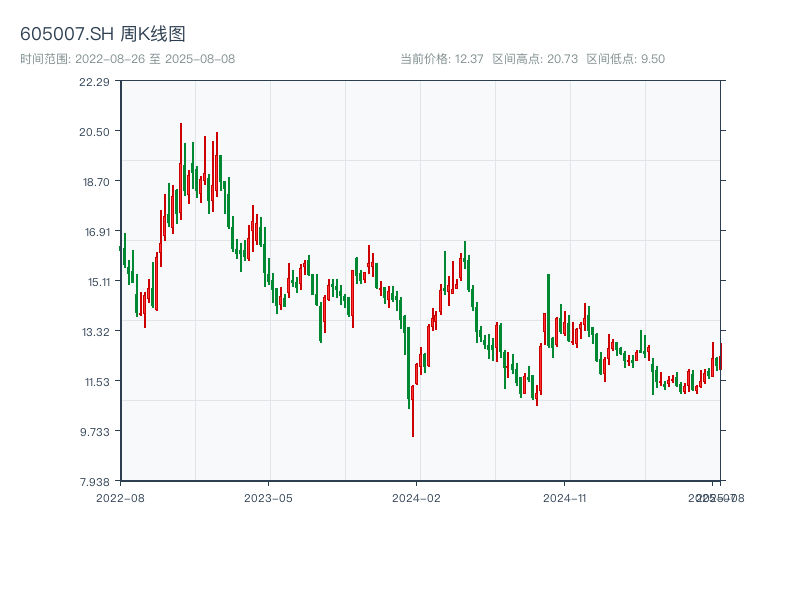800x600 pixels.
Task: Click the 2024-02 x-axis date label
Action: 417,497
